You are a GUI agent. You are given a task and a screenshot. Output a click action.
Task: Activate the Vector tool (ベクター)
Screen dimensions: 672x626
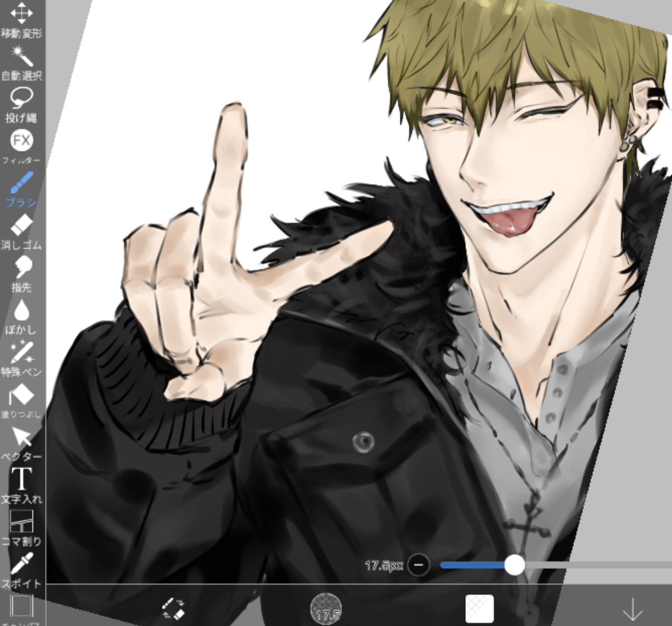(21, 443)
